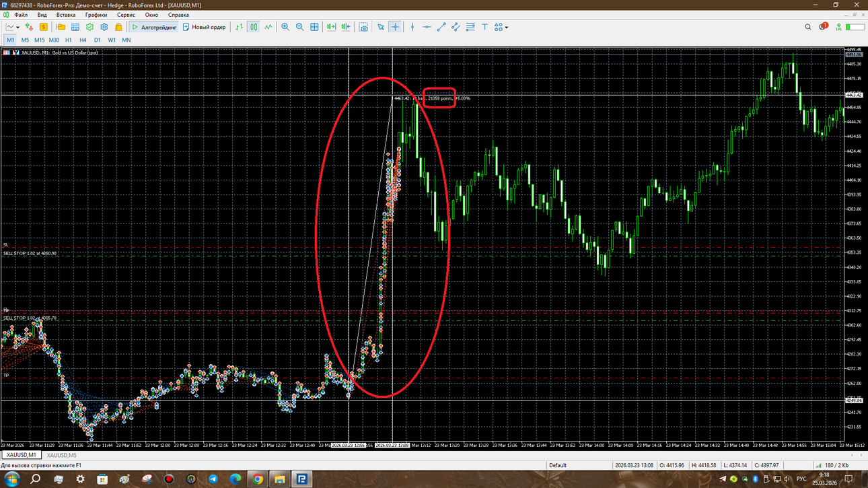Select the trendline drawing tool

[441, 27]
